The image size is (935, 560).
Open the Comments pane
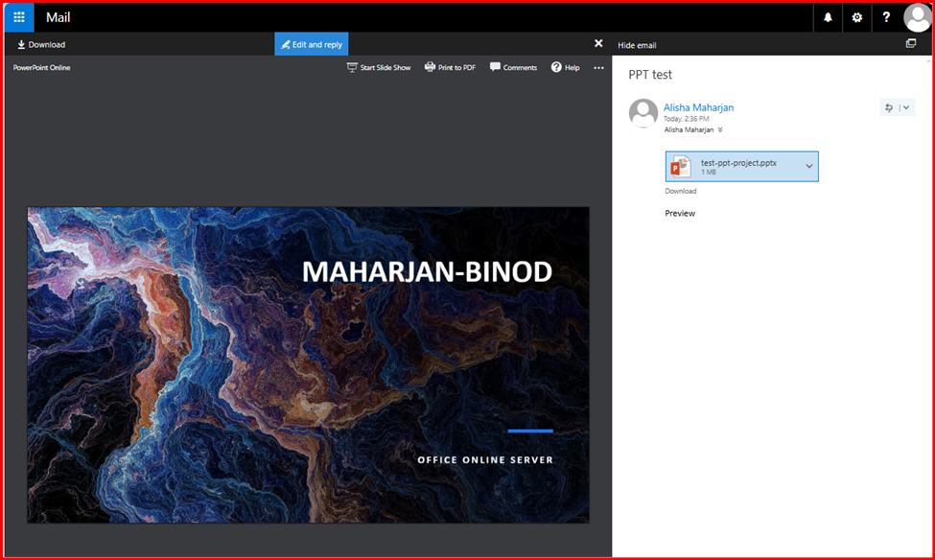click(513, 68)
